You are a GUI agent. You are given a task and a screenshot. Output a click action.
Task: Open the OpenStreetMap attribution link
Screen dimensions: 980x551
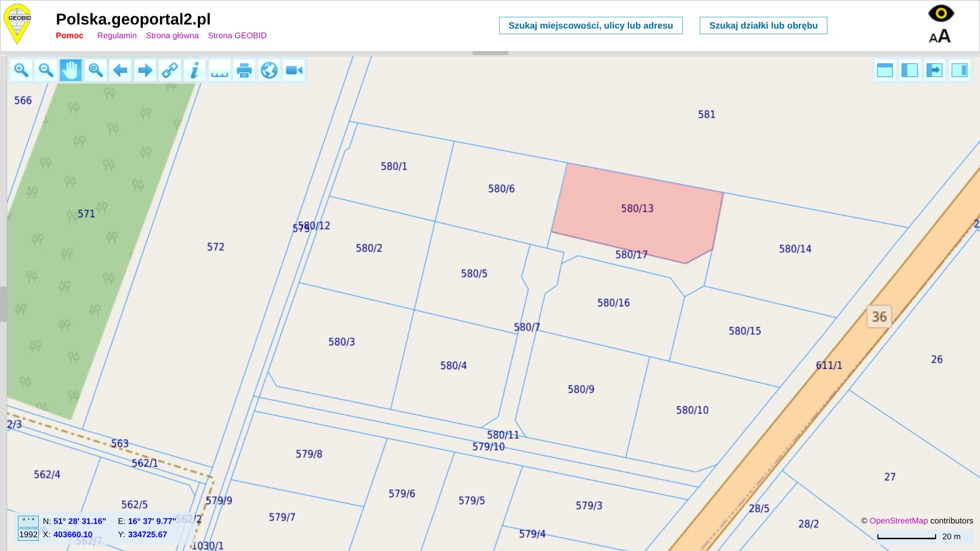[x=899, y=521]
